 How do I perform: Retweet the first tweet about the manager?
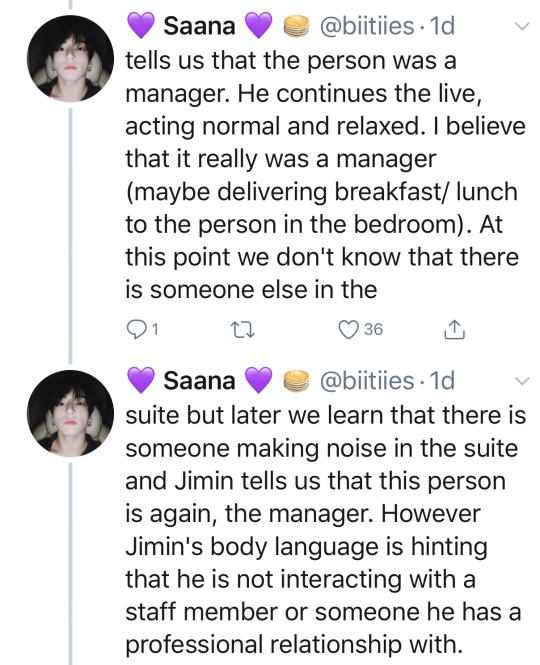[x=242, y=330]
